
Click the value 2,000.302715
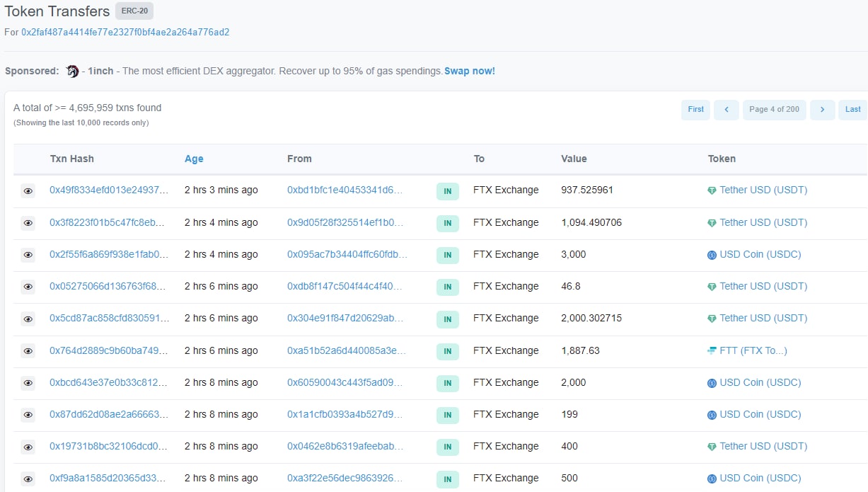pos(591,318)
